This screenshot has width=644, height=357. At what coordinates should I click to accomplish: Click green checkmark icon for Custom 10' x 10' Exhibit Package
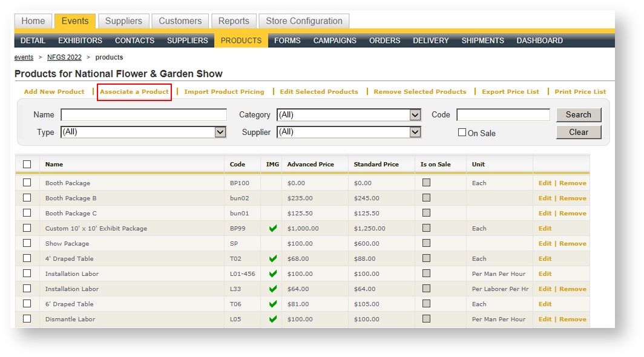(273, 228)
